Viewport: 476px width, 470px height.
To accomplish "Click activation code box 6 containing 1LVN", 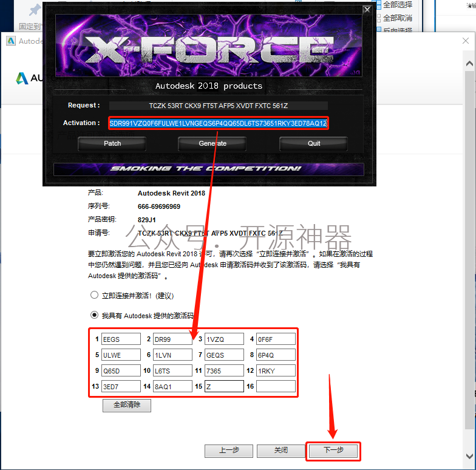I will click(172, 355).
